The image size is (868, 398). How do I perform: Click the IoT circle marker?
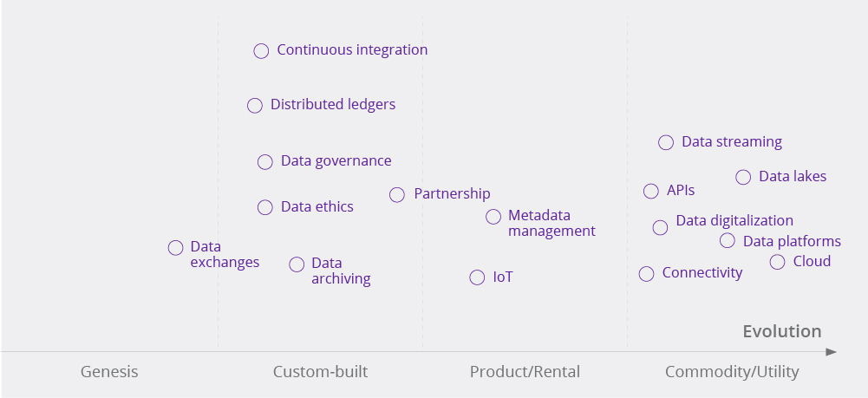coord(477,277)
